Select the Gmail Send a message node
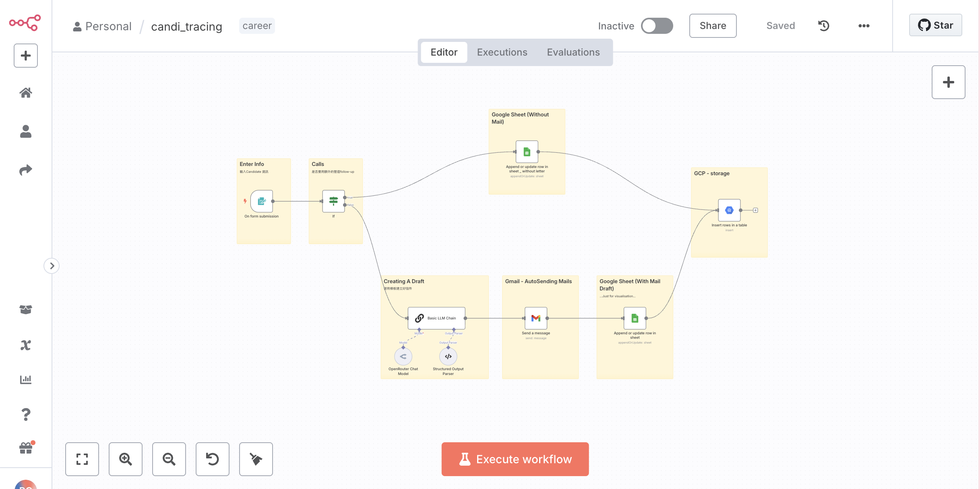 [535, 318]
